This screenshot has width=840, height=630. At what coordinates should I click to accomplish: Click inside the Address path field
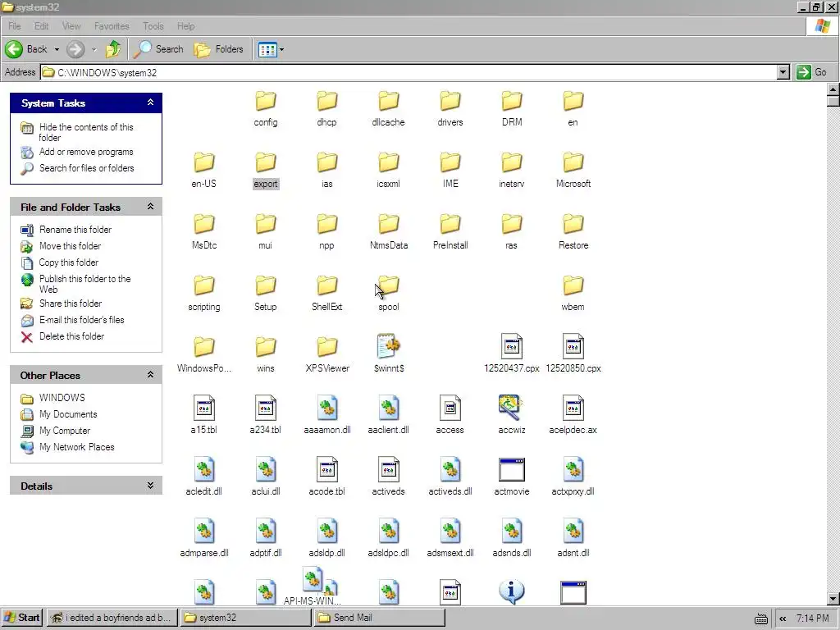[x=409, y=72]
